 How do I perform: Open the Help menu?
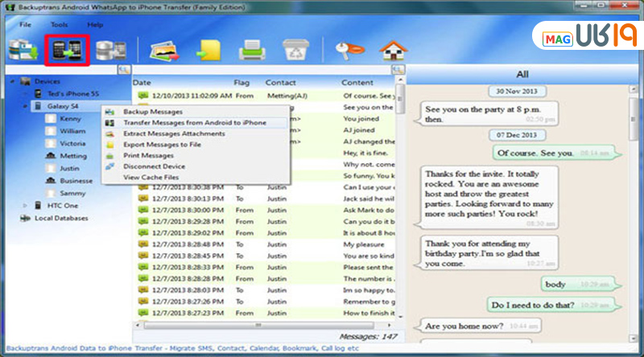click(95, 25)
